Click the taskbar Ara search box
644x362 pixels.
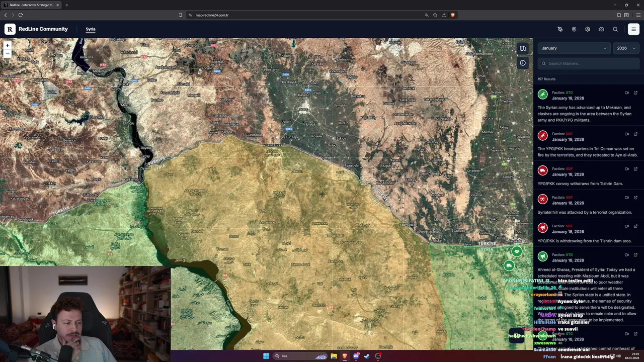coord(300,356)
